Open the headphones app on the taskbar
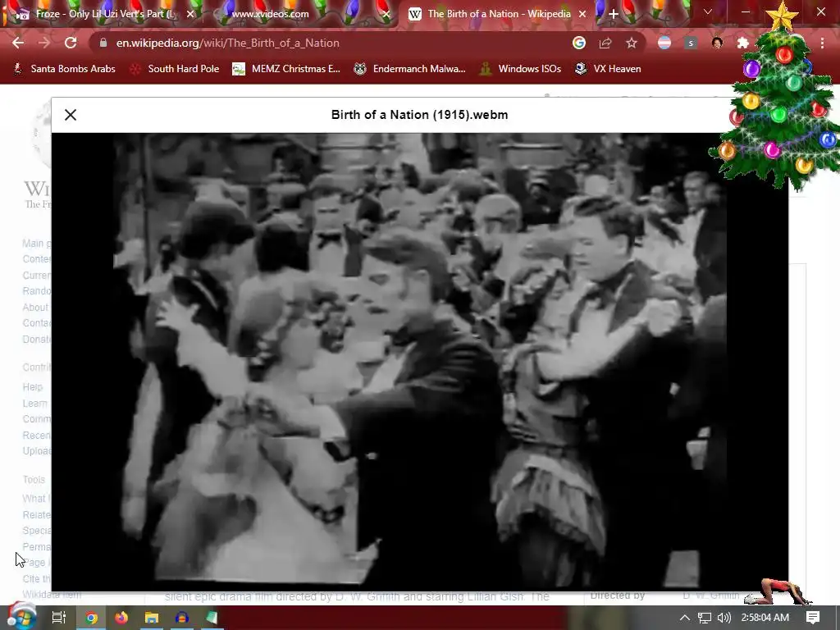Viewport: 840px width, 630px height. tap(181, 618)
